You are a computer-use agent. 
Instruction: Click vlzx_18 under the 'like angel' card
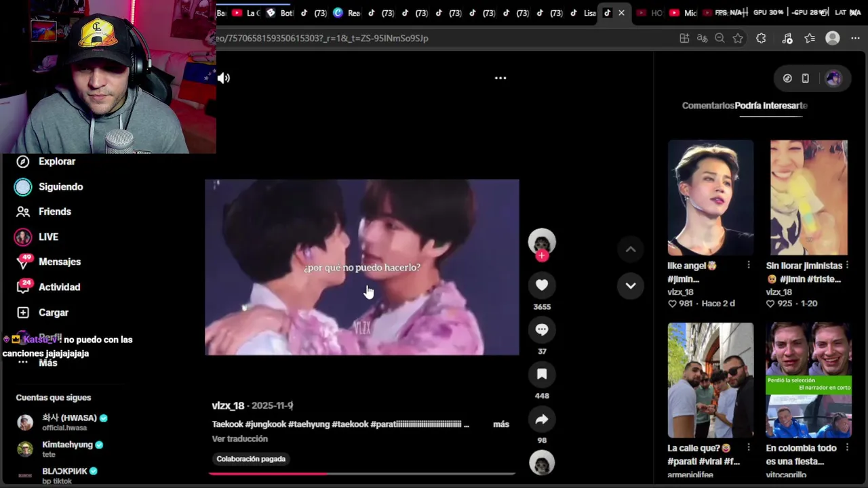(682, 292)
